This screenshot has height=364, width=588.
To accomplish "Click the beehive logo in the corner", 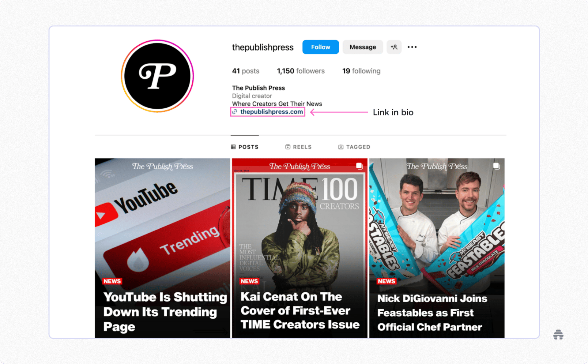I will click(x=558, y=334).
